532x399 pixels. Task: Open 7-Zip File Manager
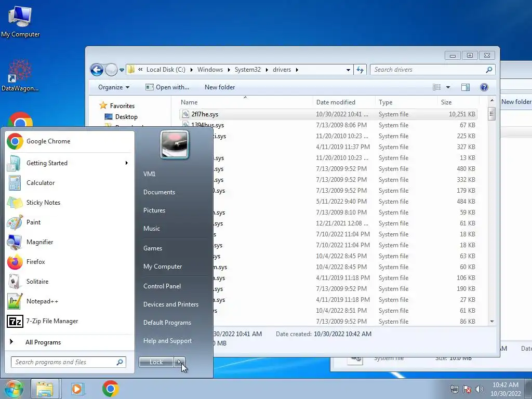(69, 321)
